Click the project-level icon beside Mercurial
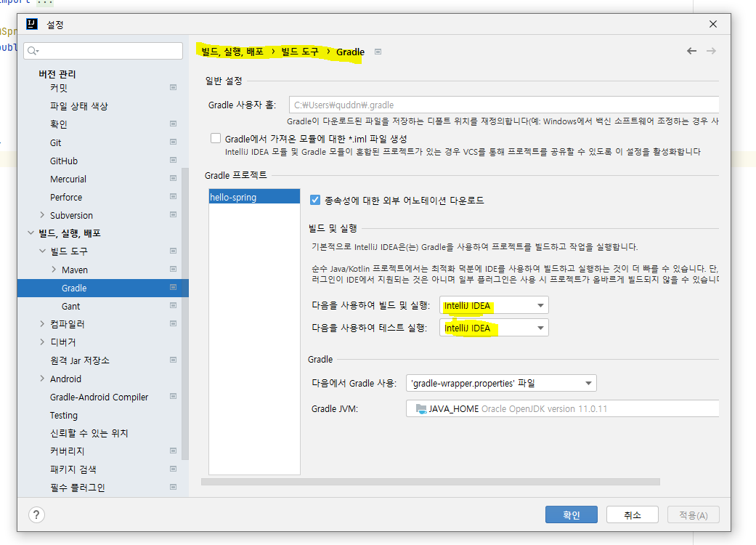 (x=173, y=179)
